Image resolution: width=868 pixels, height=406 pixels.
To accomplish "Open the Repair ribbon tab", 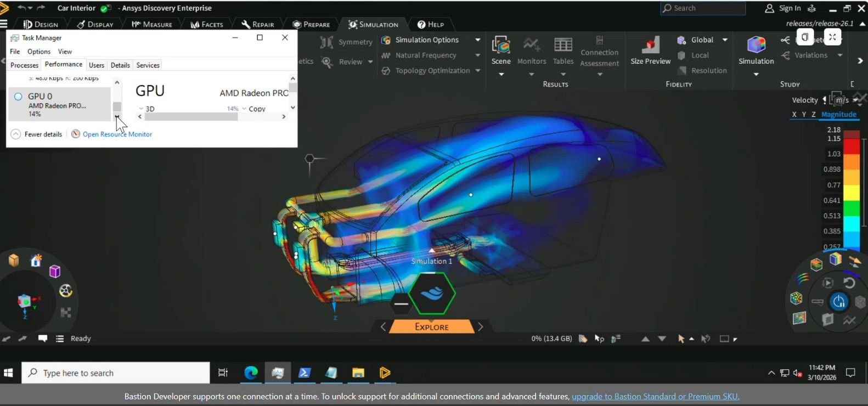I will pyautogui.click(x=258, y=25).
